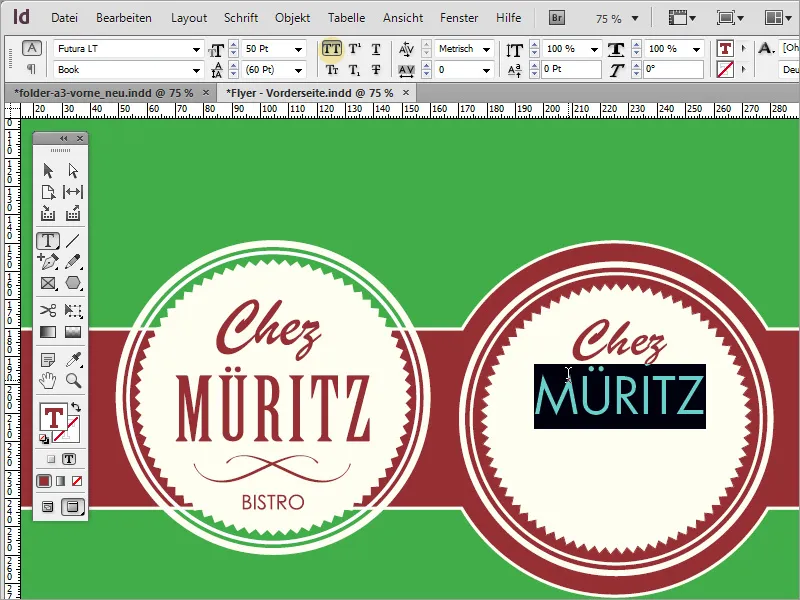Screen dimensions: 800x600
Task: Select the Zoom magnifier tool
Action: click(x=73, y=381)
